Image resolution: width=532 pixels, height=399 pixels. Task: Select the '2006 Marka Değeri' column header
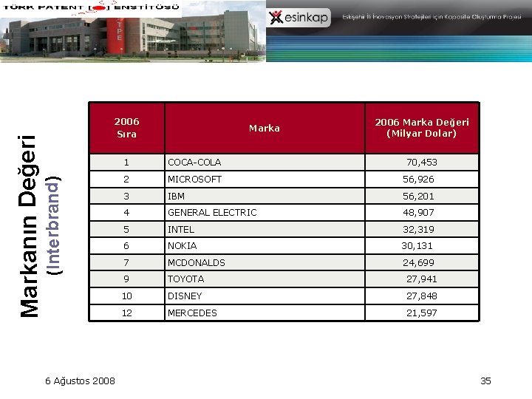pos(422,128)
